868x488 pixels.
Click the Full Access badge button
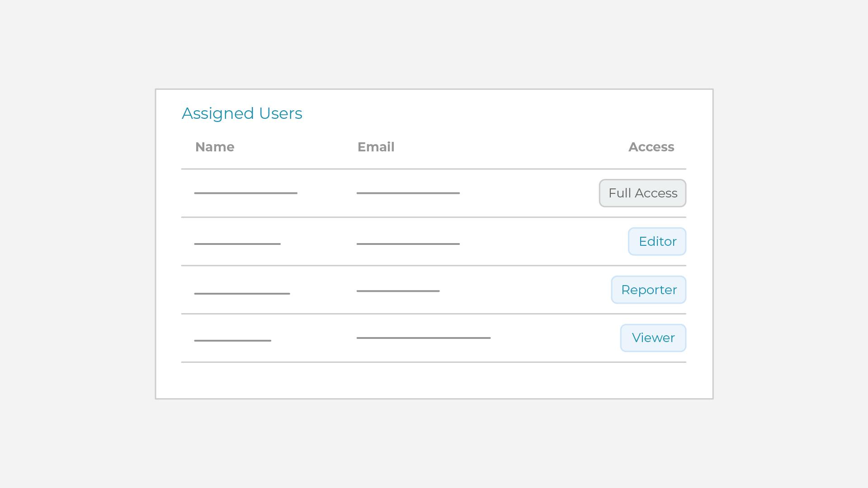(x=642, y=193)
